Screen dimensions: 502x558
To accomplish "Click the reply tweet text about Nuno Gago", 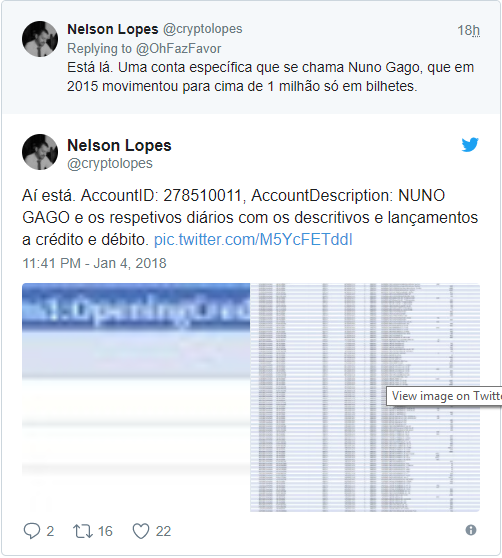I will (270, 77).
